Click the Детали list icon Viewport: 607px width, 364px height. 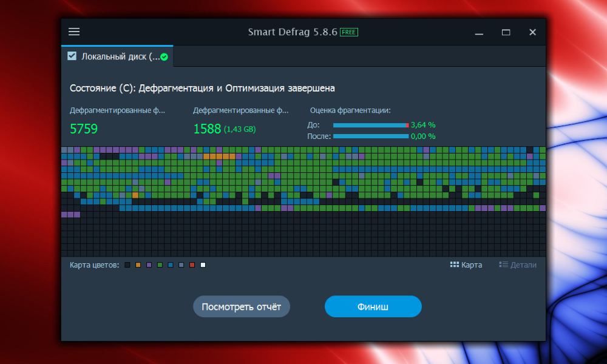coord(503,265)
